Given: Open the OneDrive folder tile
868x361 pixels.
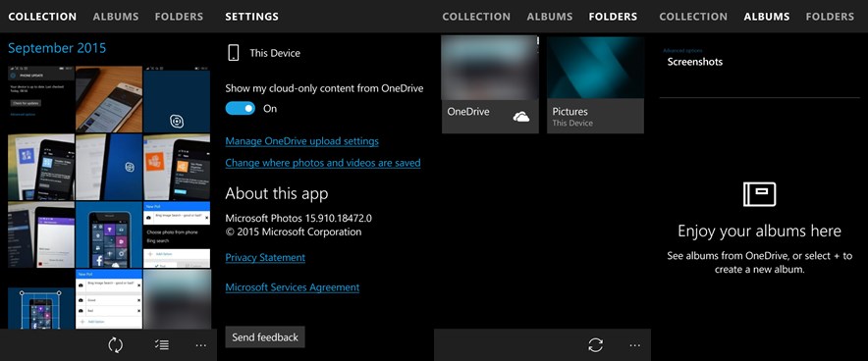Looking at the screenshot, I should click(490, 84).
